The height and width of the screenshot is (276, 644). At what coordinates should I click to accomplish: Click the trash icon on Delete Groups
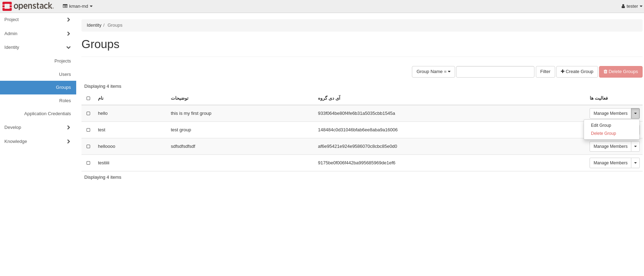coord(605,72)
